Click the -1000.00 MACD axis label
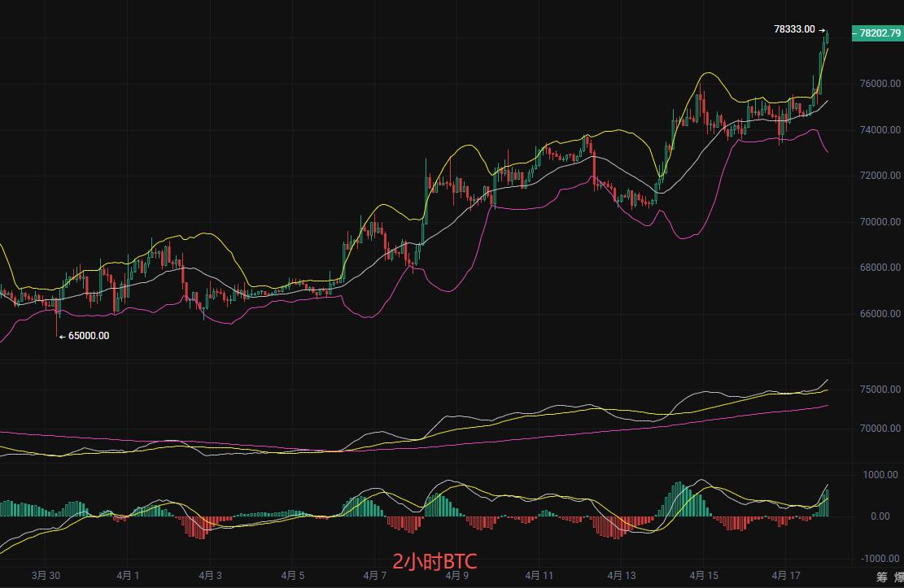Screen dimensions: 904x588 click(x=880, y=559)
